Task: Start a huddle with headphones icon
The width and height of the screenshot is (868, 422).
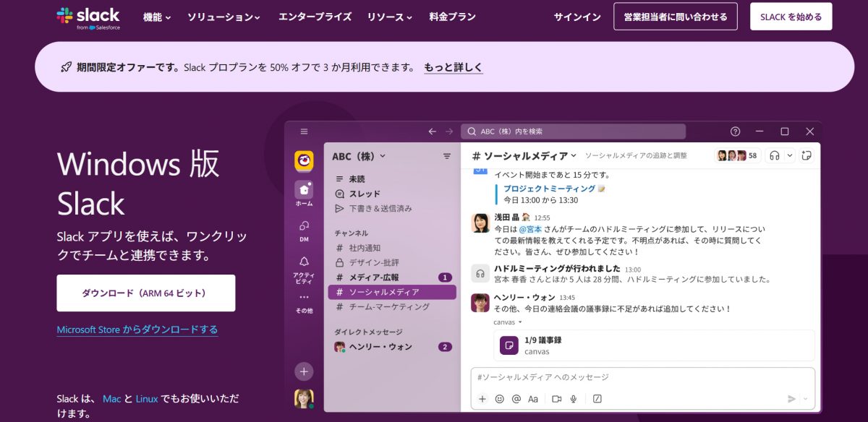Action: coord(775,155)
